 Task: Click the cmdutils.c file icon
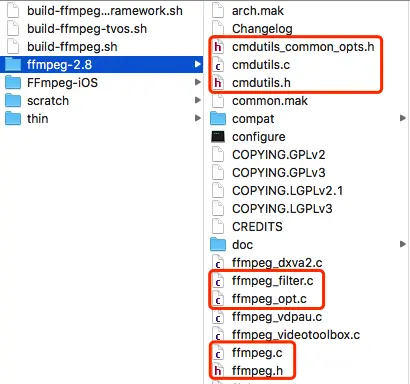[218, 65]
